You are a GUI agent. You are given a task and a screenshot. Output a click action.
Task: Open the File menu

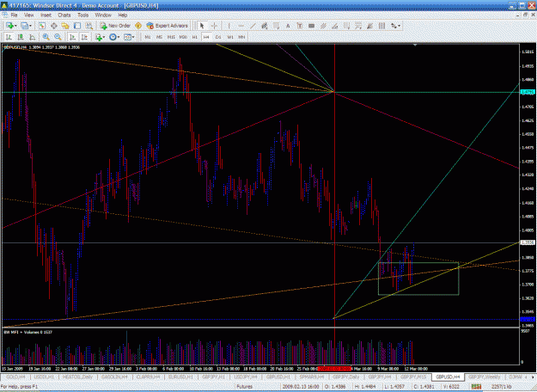coord(14,15)
